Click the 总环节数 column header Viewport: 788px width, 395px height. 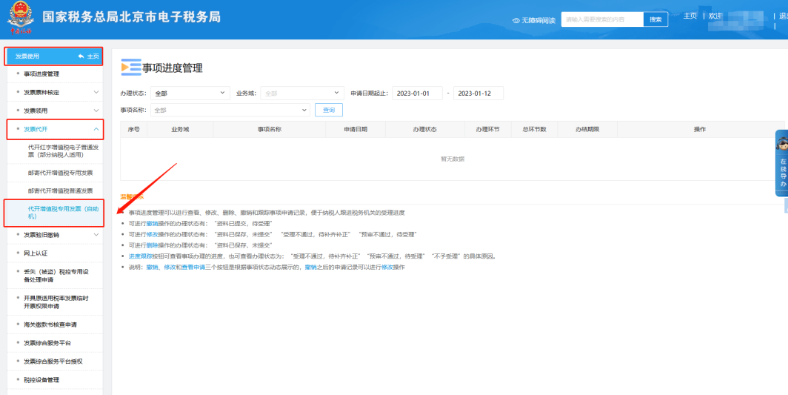click(534, 129)
